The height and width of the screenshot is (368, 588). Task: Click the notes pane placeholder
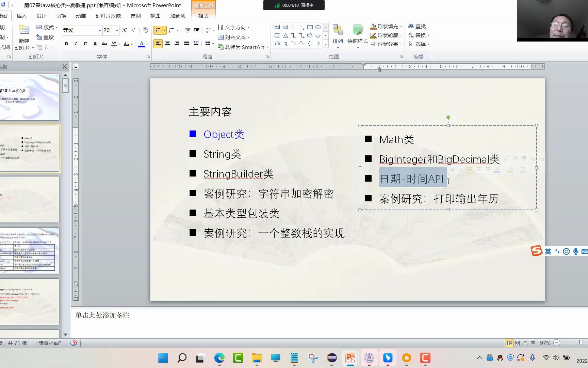tap(102, 315)
